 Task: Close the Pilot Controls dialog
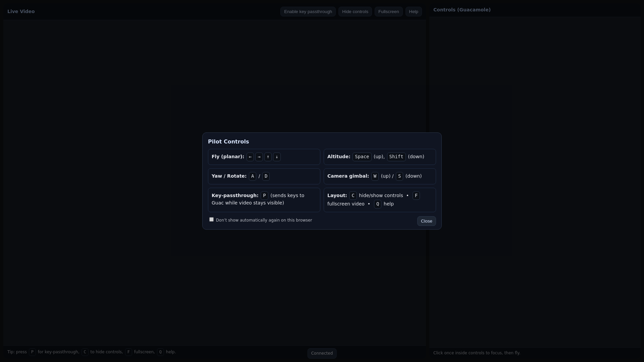[426, 221]
